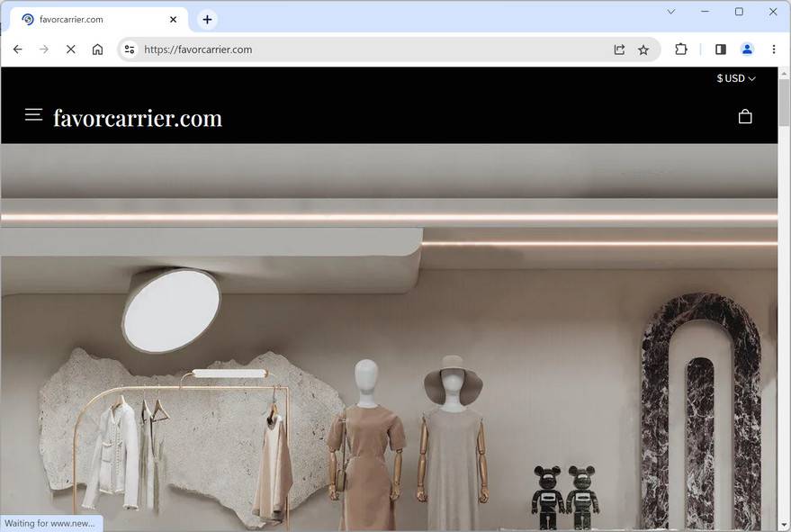
Task: Go forward to next page
Action: click(x=44, y=50)
